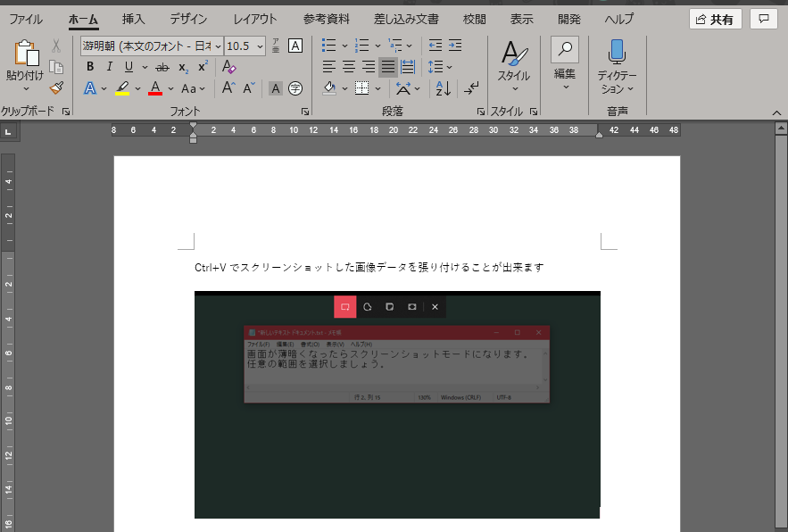Open the comments pane icon

[764, 19]
